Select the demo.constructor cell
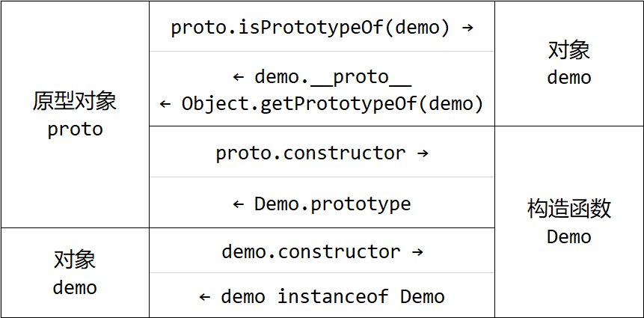644x318 pixels. [322, 251]
